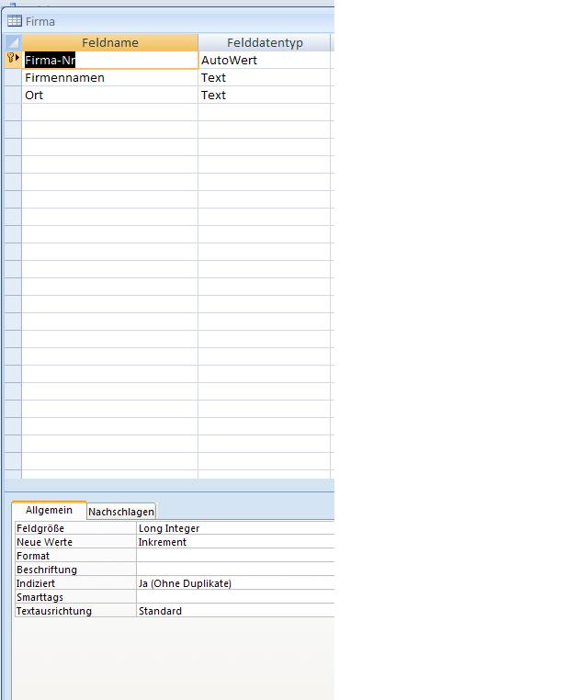
Task: Click the Firma-Nr field name cell
Action: pyautogui.click(x=110, y=61)
